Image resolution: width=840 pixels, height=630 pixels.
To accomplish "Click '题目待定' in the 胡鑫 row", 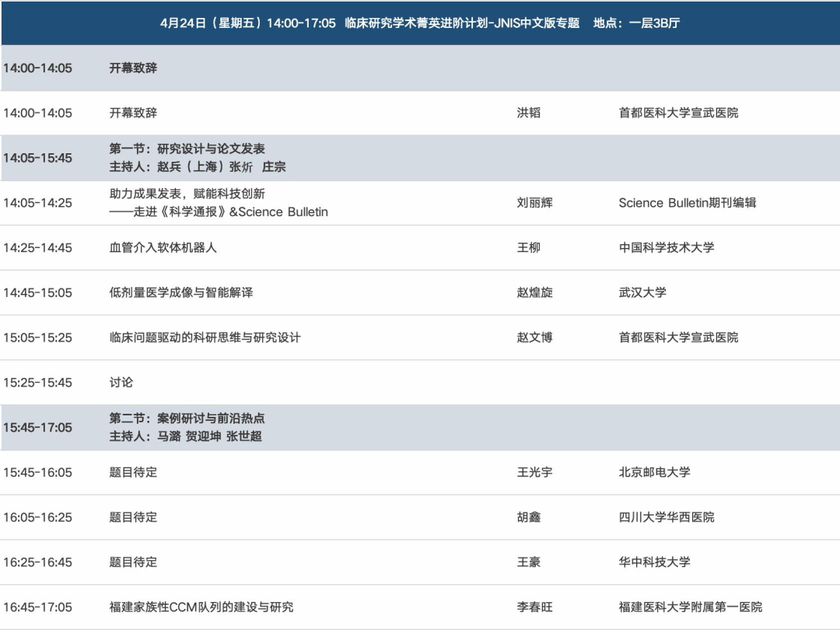I will coord(133,517).
